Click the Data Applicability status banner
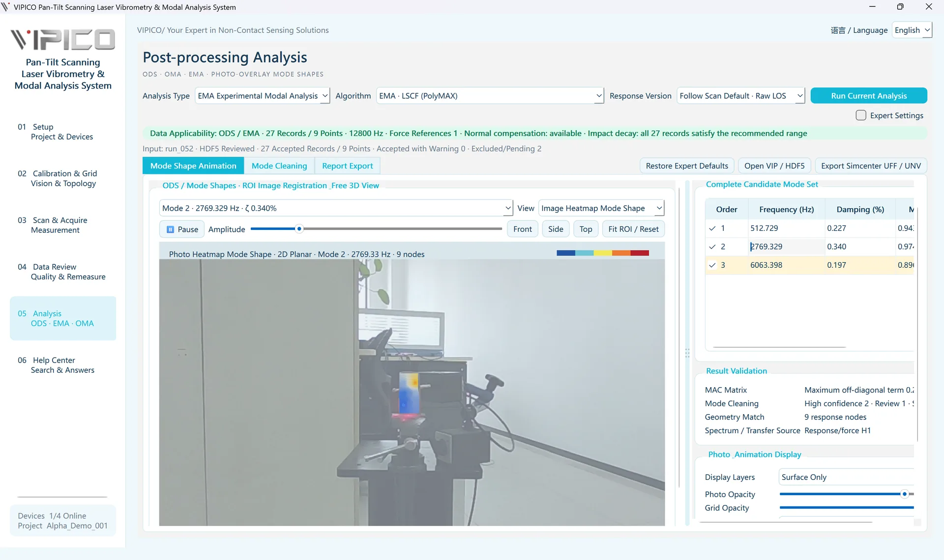This screenshot has width=944, height=560. [534, 134]
